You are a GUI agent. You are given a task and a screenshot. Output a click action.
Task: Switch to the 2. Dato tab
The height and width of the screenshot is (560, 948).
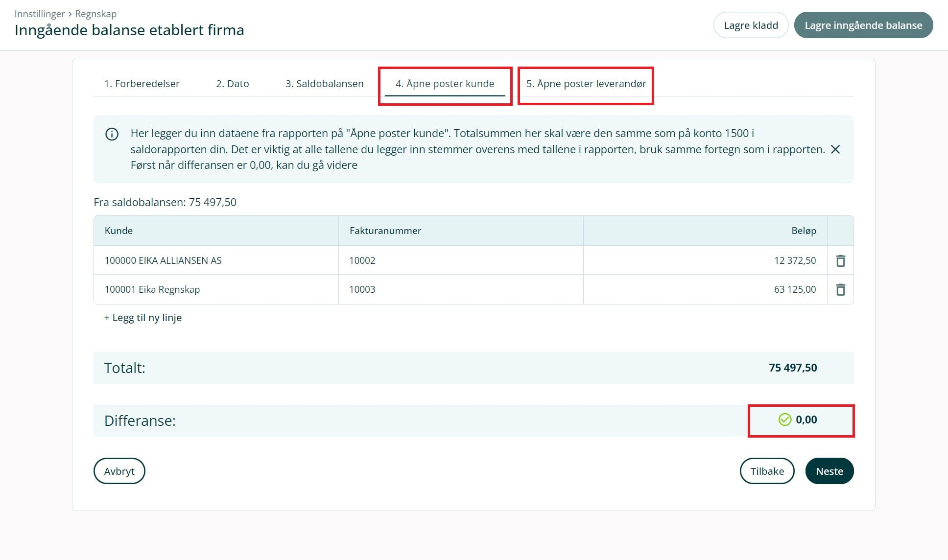click(x=232, y=84)
